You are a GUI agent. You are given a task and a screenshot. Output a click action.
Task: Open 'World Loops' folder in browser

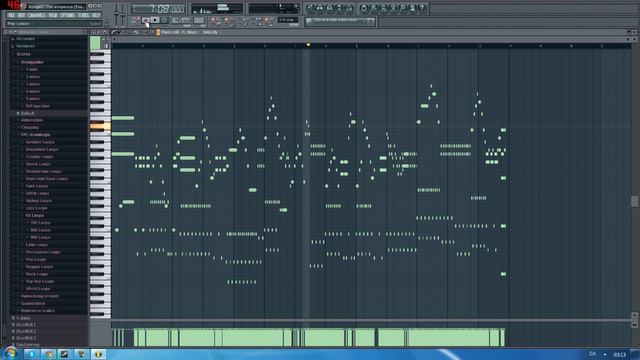click(x=38, y=289)
